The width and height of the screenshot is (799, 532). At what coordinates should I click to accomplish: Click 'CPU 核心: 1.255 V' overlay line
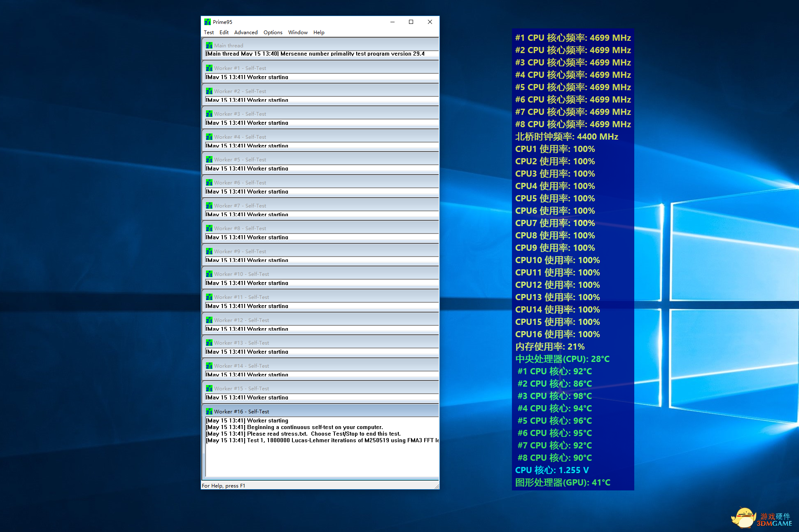click(552, 470)
